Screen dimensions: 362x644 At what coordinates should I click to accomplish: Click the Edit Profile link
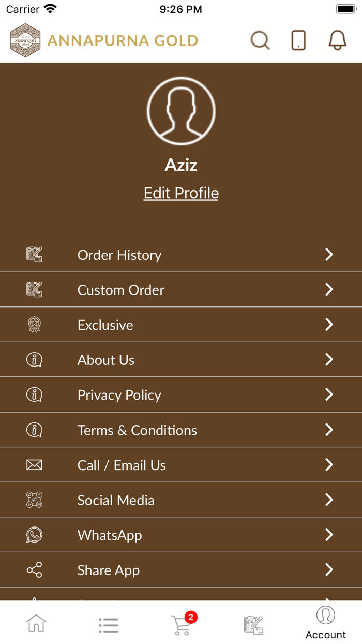pos(181,193)
